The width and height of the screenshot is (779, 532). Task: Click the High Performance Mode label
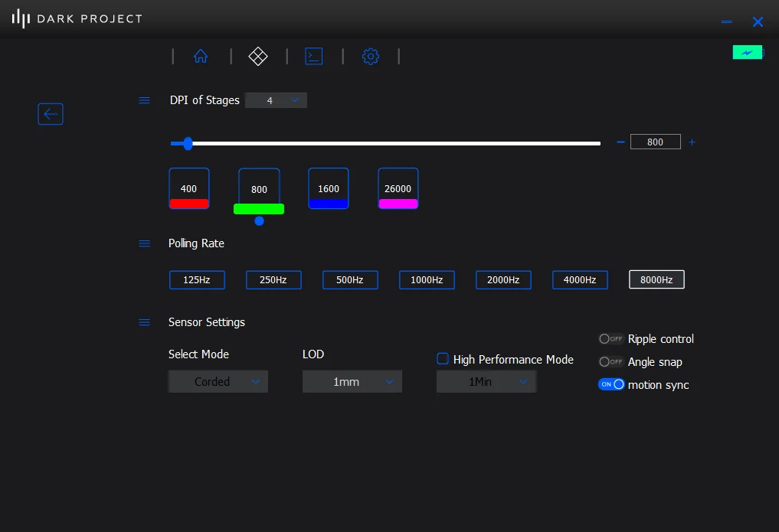point(513,359)
